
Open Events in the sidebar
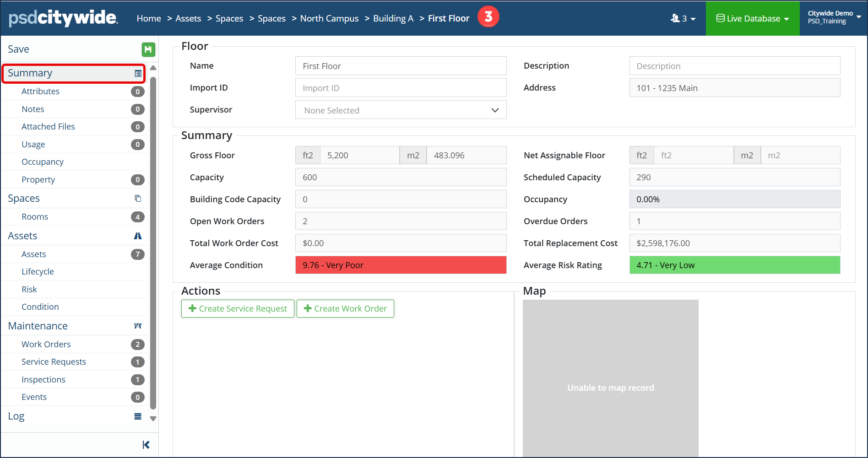(x=34, y=397)
